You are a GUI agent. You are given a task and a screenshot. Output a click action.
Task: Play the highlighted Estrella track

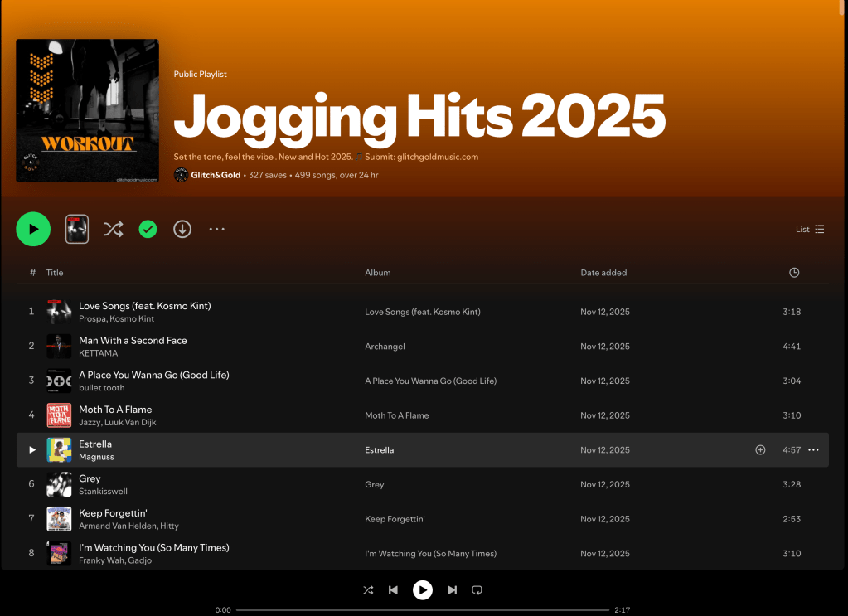pyautogui.click(x=31, y=450)
